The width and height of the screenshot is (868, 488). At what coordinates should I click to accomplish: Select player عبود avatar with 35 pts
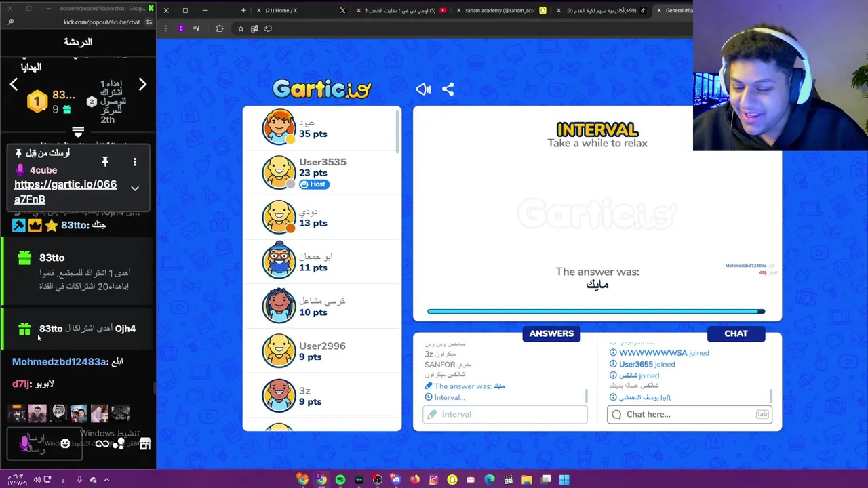pos(279,127)
